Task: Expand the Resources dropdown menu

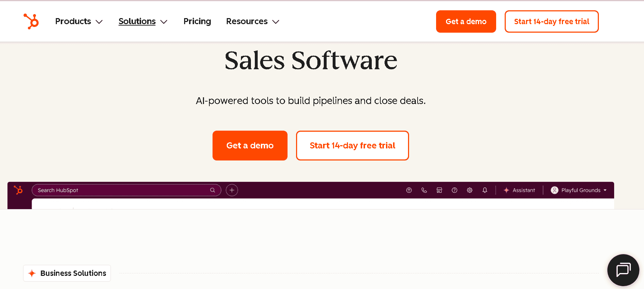Action: click(253, 21)
